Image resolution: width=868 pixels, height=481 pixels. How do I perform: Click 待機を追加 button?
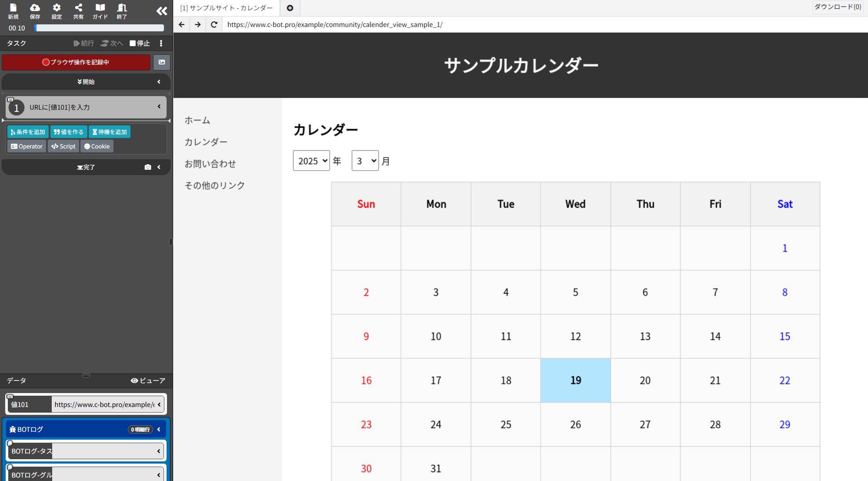(x=110, y=132)
